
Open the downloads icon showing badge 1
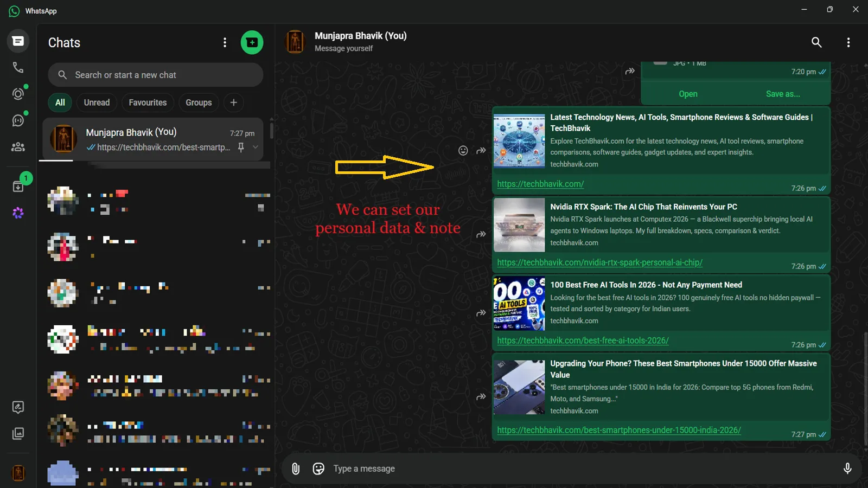[18, 186]
